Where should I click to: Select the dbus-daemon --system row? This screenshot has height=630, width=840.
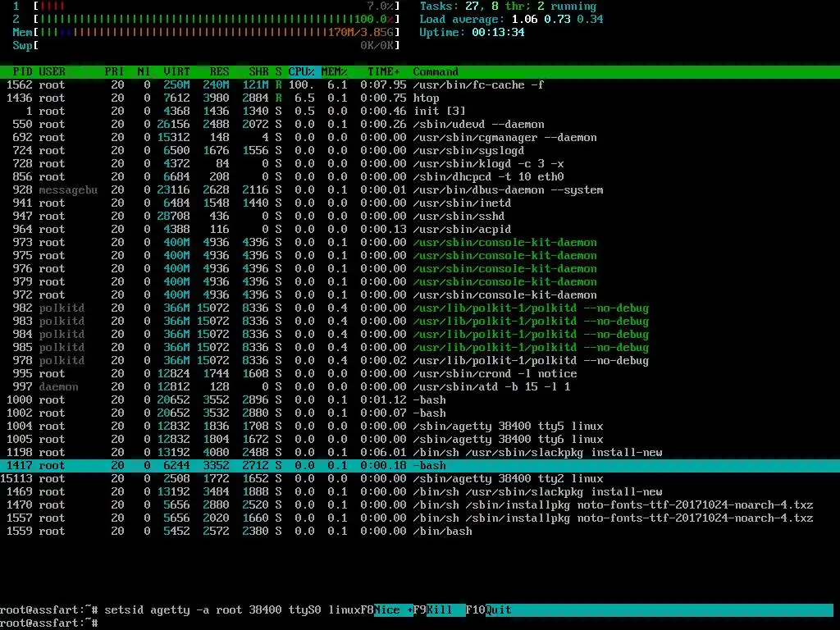coord(420,189)
